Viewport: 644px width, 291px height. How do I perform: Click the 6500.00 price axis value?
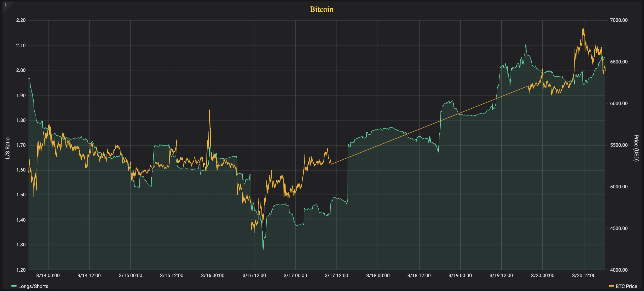[619, 62]
